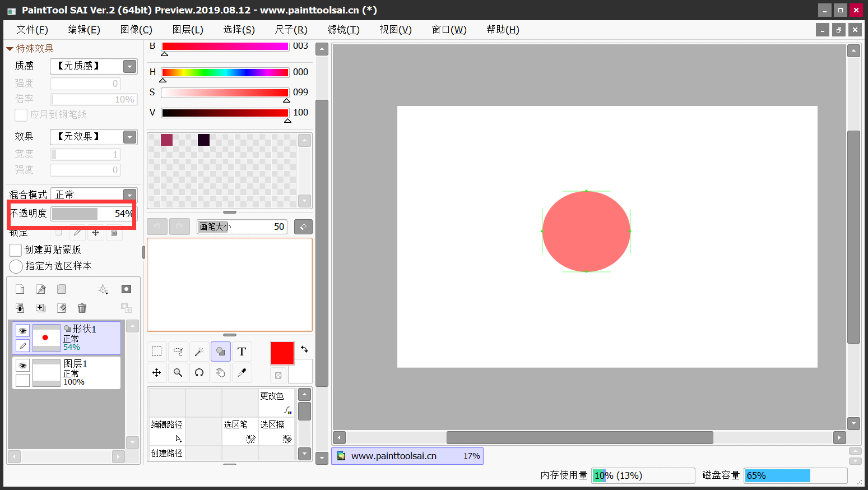The height and width of the screenshot is (490, 868).
Task: Open the 文件(F) menu
Action: coord(32,30)
